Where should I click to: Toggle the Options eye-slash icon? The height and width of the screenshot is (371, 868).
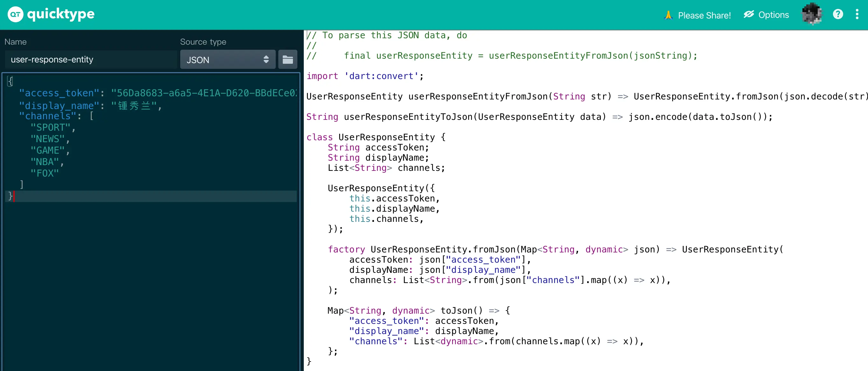click(749, 15)
